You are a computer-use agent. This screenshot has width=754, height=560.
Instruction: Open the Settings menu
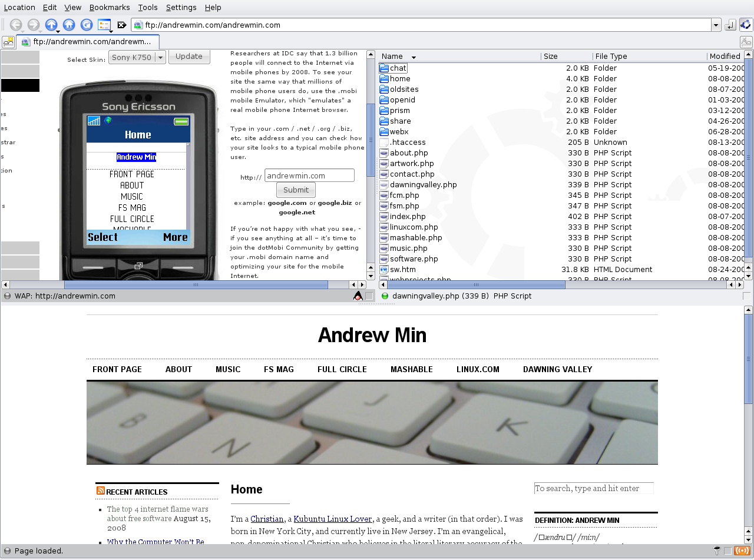[181, 8]
